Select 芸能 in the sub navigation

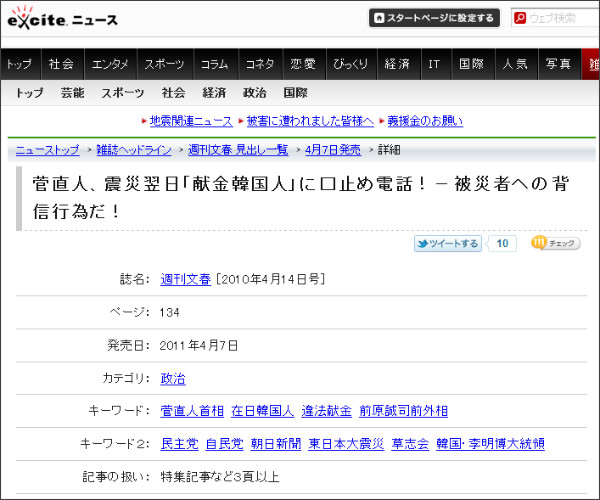click(72, 93)
